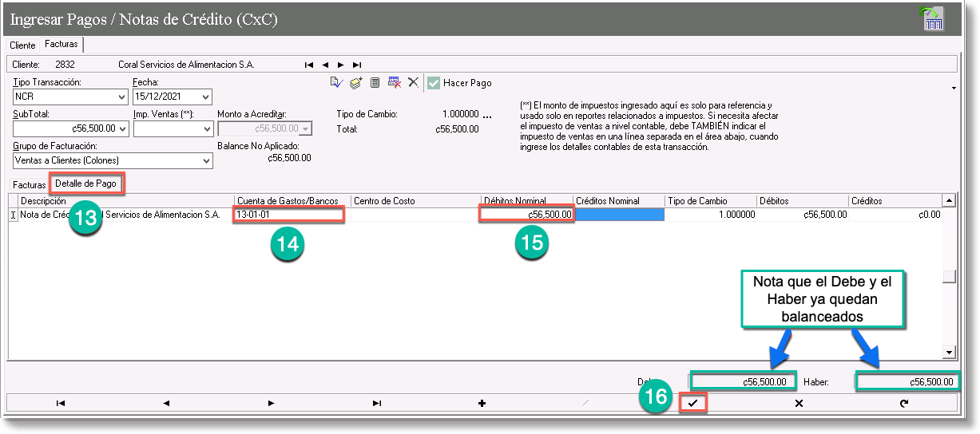Click the Débitos column header
Screen dimensions: 980x434
(802, 201)
